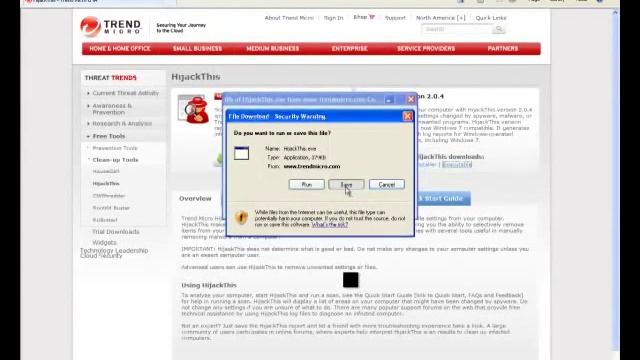
Task: Open Partners menu
Action: coord(502,49)
